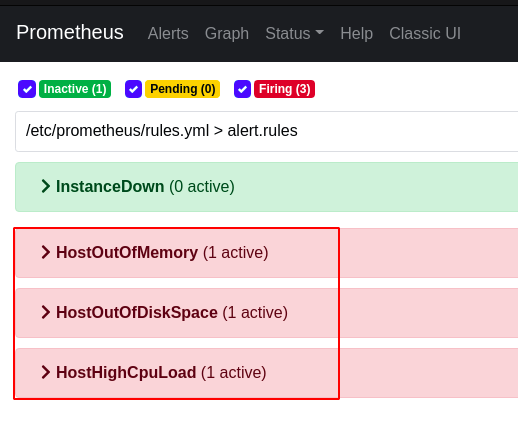The height and width of the screenshot is (433, 518).
Task: Click the chevron icon beside HostOutOfDiskSpace
Action: point(46,312)
